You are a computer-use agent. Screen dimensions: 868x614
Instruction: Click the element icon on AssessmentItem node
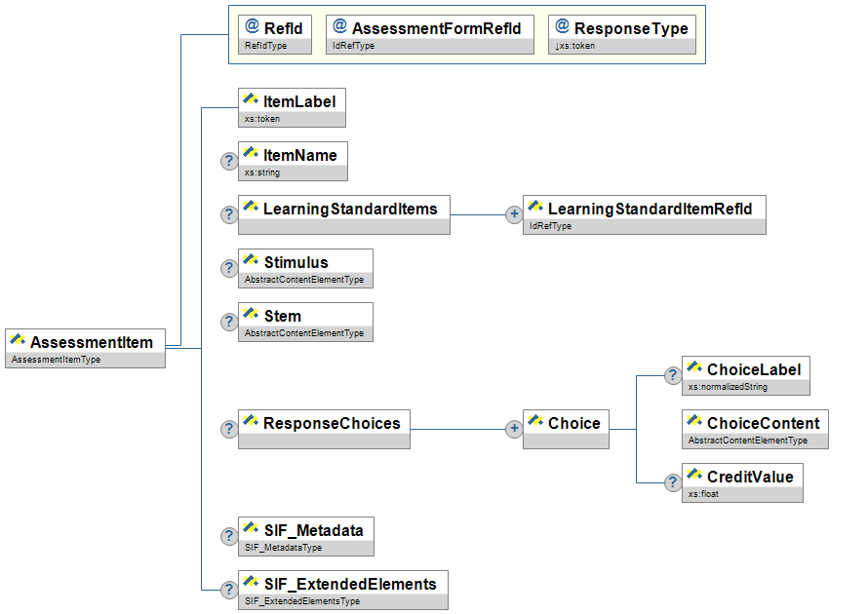(x=18, y=341)
